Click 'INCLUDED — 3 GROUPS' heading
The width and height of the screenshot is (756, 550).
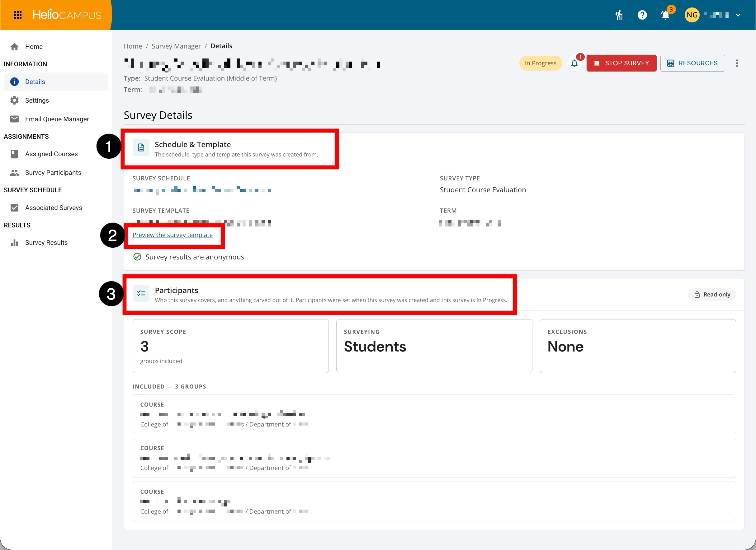[x=169, y=386]
